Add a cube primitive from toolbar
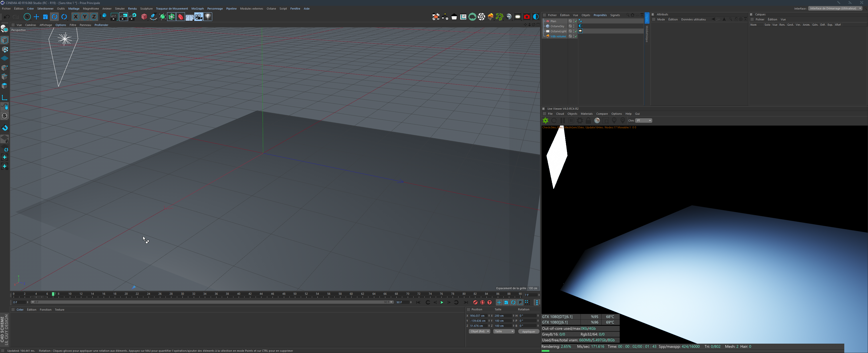Screen dimensions: 868x353 [144, 17]
